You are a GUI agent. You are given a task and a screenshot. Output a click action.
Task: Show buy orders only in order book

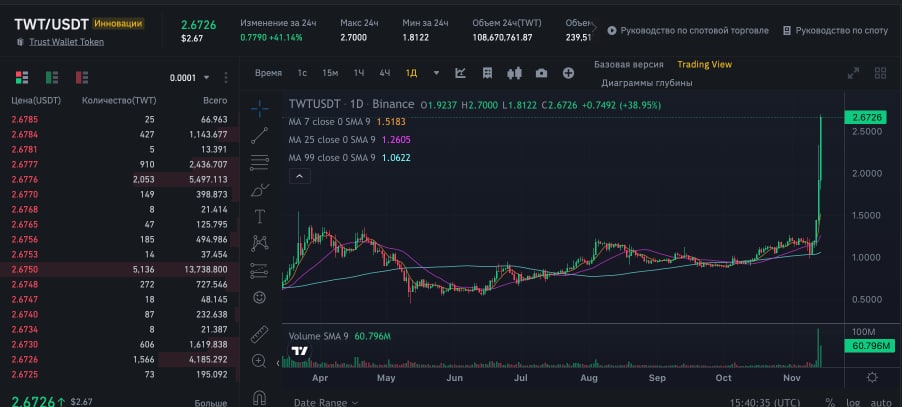(52, 77)
